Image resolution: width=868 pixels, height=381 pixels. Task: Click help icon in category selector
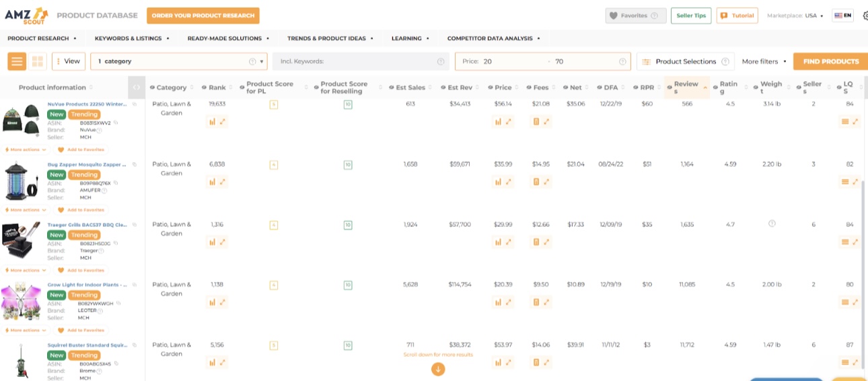(x=252, y=61)
